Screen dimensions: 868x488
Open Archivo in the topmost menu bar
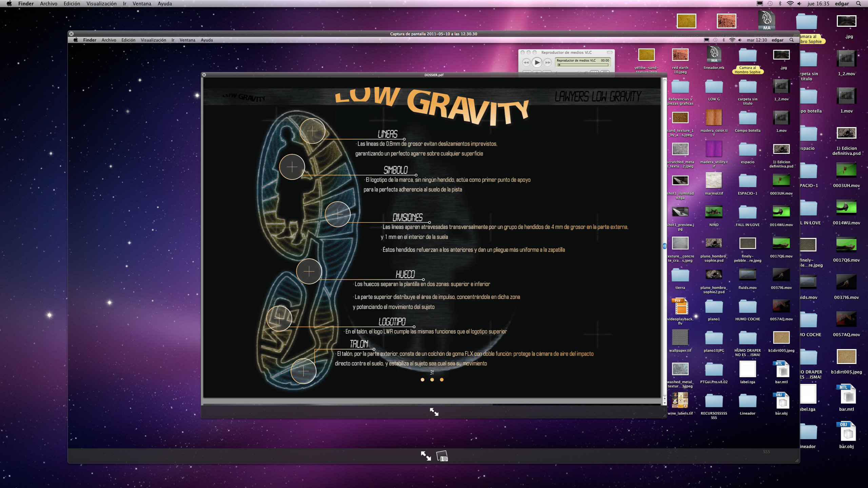click(x=48, y=4)
